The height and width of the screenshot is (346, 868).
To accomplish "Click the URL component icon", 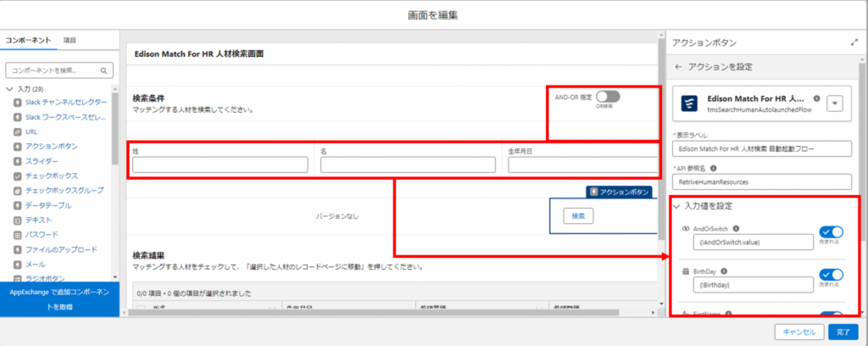I will pyautogui.click(x=18, y=132).
